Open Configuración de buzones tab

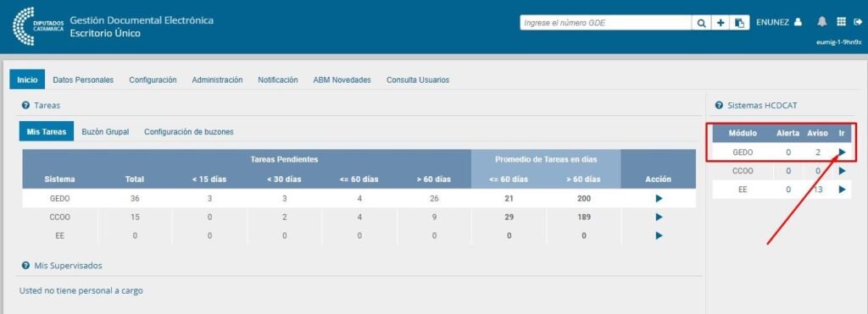[x=189, y=132]
